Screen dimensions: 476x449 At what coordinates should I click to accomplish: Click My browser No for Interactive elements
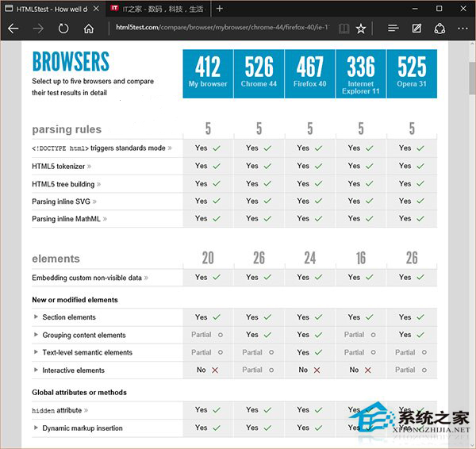[208, 370]
